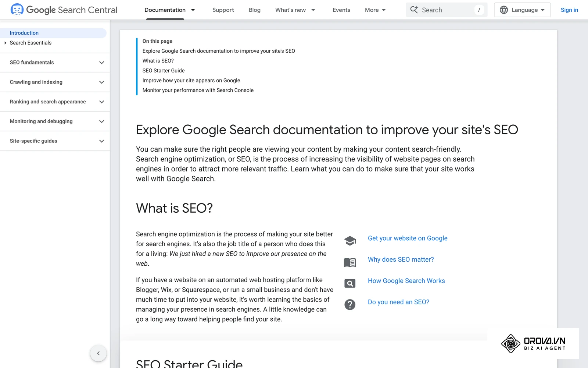Click the Sign in button

point(569,10)
